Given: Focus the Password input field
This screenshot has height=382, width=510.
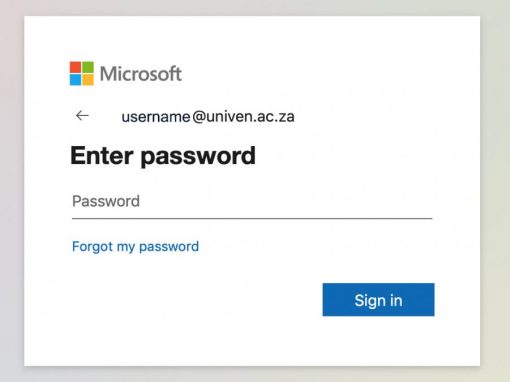Looking at the screenshot, I should [252, 202].
